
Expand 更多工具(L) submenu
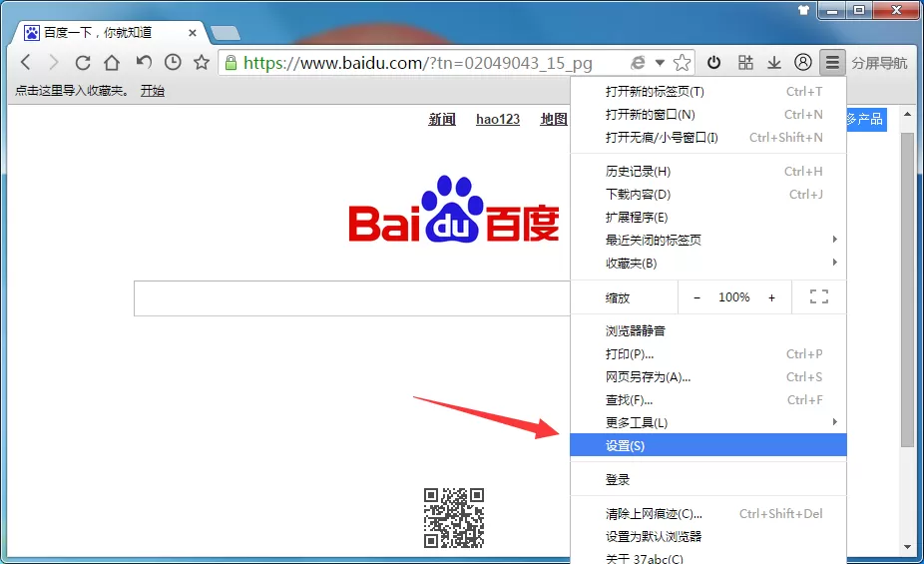point(707,422)
